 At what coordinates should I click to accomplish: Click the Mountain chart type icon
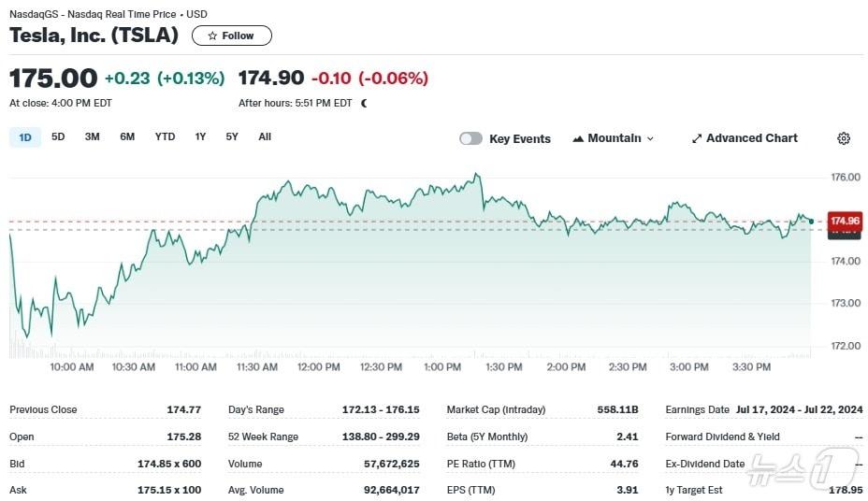578,138
